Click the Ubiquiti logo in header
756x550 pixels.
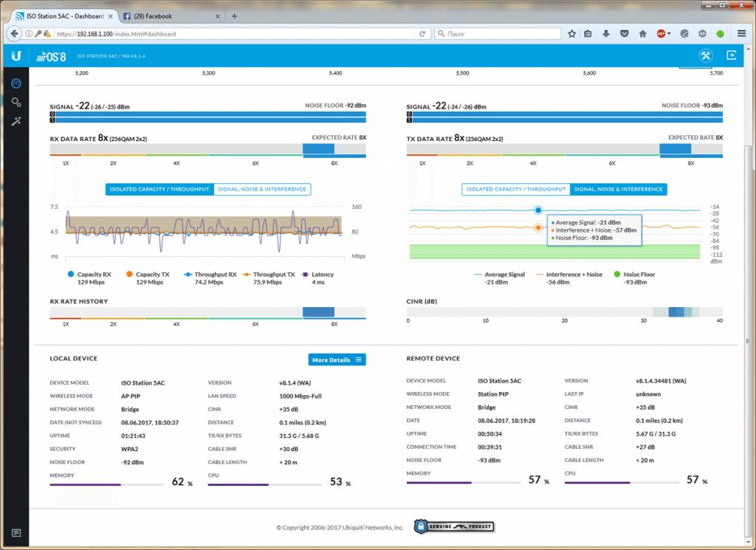pyautogui.click(x=16, y=55)
